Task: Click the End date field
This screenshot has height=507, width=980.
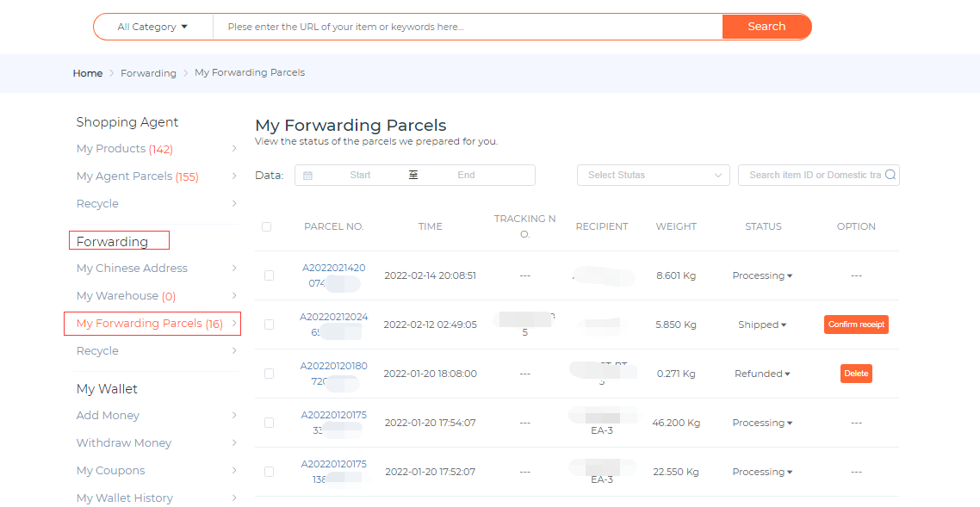Action: click(466, 176)
